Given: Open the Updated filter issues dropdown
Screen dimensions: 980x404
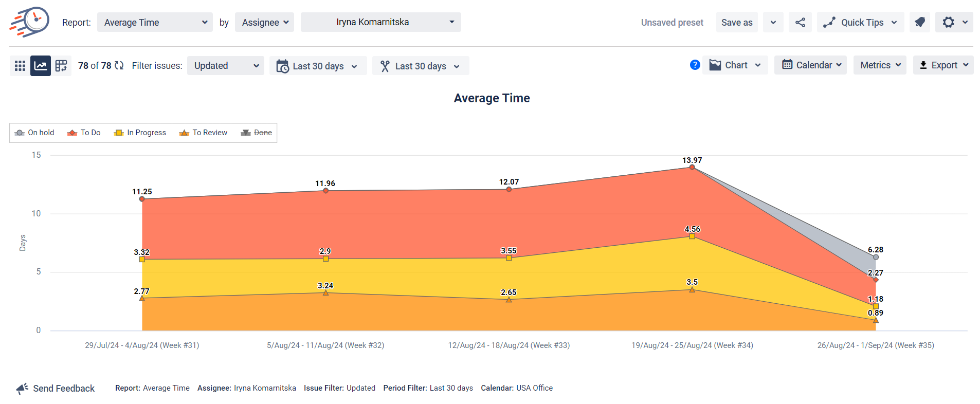Looking at the screenshot, I should click(x=225, y=66).
